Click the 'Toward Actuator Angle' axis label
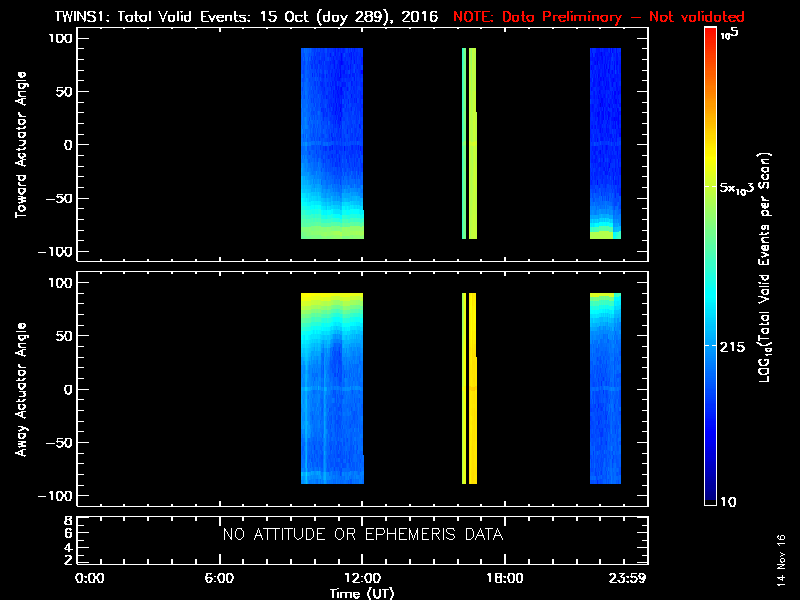The image size is (800, 600). (x=22, y=145)
